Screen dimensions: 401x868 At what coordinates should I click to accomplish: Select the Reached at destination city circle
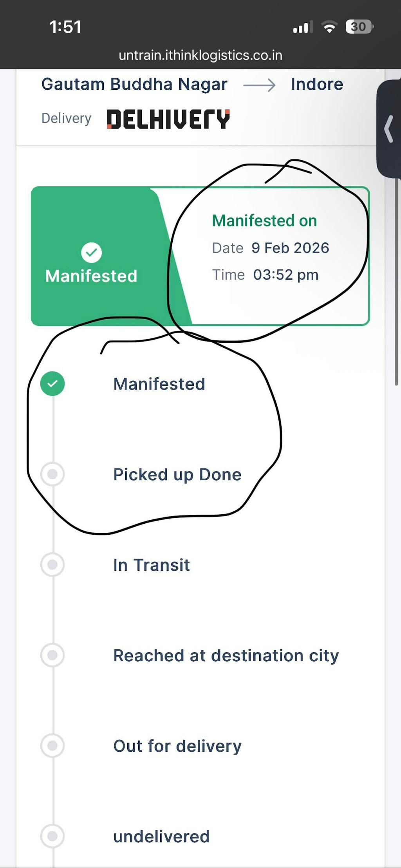click(52, 655)
